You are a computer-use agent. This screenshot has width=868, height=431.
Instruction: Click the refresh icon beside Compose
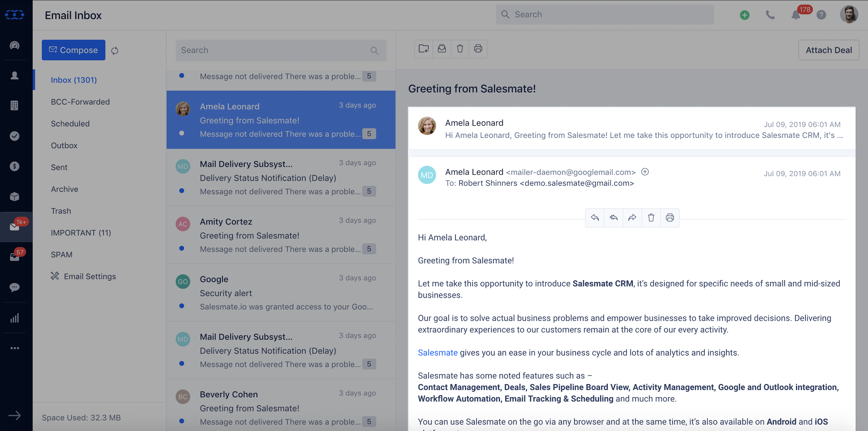point(115,50)
